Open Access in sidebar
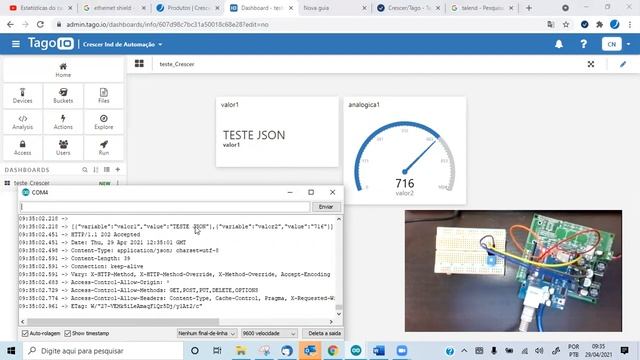 22,148
